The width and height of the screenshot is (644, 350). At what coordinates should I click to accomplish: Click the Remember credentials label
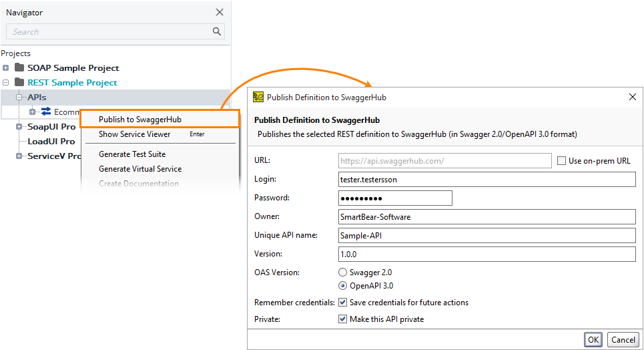point(294,303)
